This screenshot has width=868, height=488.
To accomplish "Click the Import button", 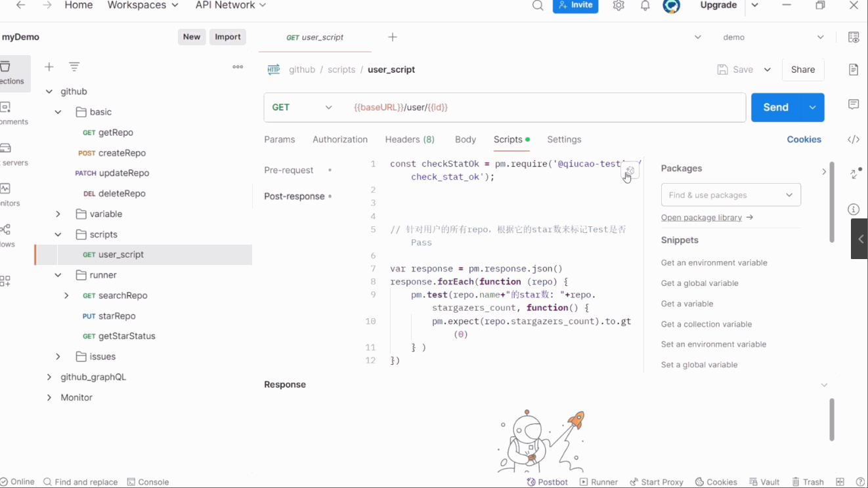I will tap(228, 37).
